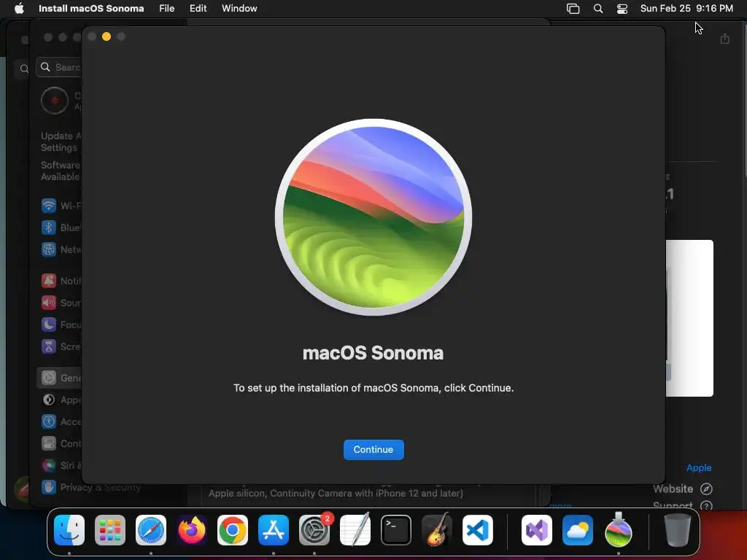Open App Store from the Dock
Image resolution: width=747 pixels, height=560 pixels.
coord(274,530)
